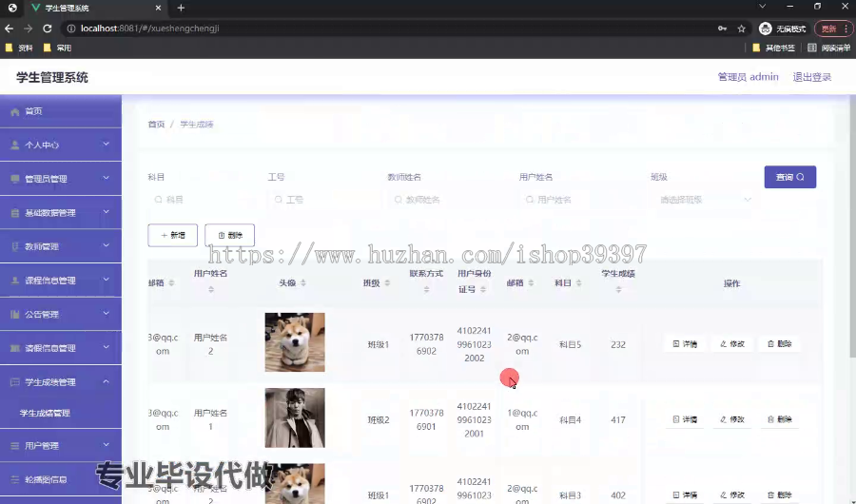The image size is (856, 504).
Task: Click 删除 for the 科目5 row
Action: coord(780,344)
